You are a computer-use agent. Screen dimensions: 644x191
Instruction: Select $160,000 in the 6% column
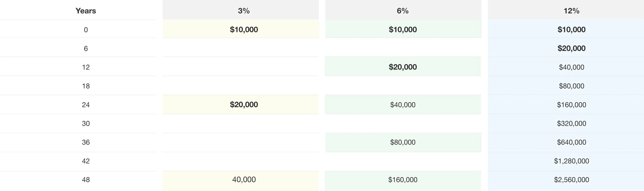403,180
